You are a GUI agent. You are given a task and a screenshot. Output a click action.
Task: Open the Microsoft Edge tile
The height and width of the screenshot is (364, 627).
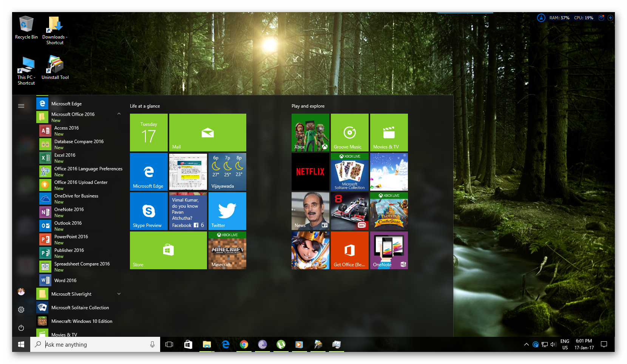149,172
